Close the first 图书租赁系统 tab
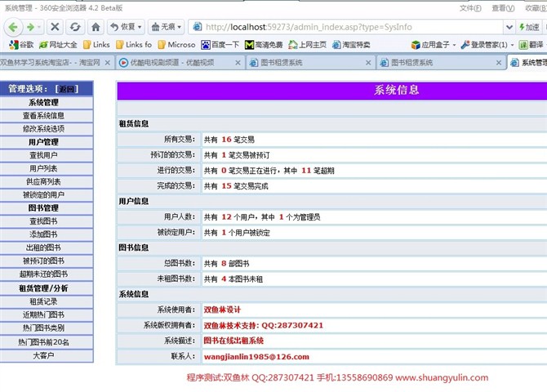Screen dimensions: 547x392 (x=368, y=63)
